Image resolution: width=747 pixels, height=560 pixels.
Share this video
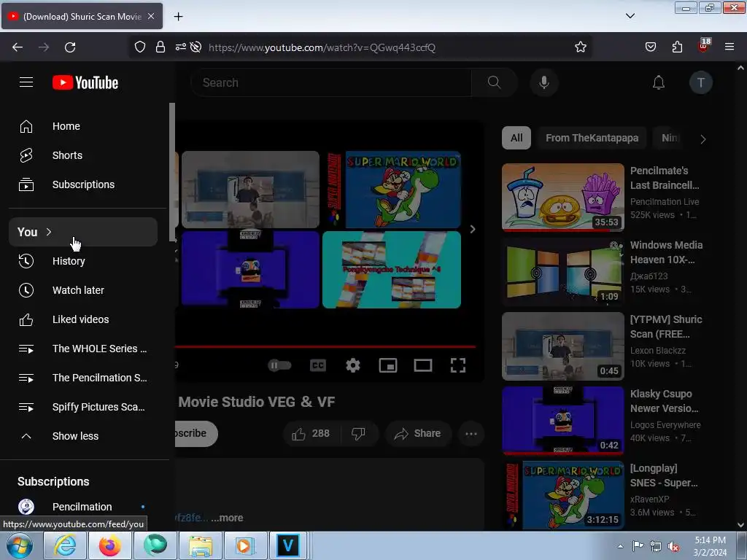418,433
